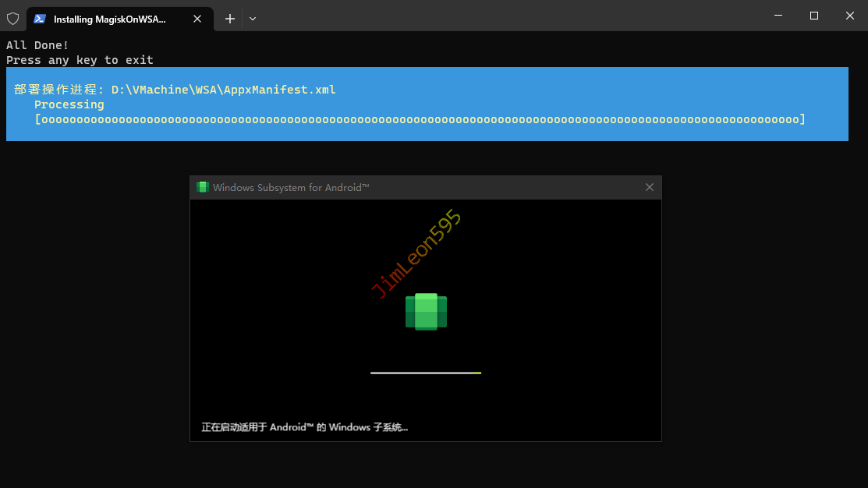Click the administrator shield icon in title bar
Screen dimensions: 868x488
(x=12, y=19)
